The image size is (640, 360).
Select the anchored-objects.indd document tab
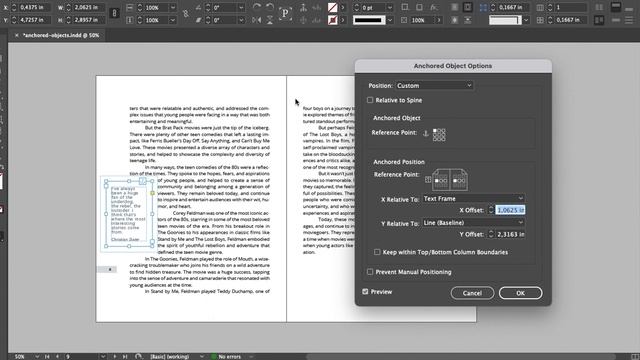tap(61, 36)
